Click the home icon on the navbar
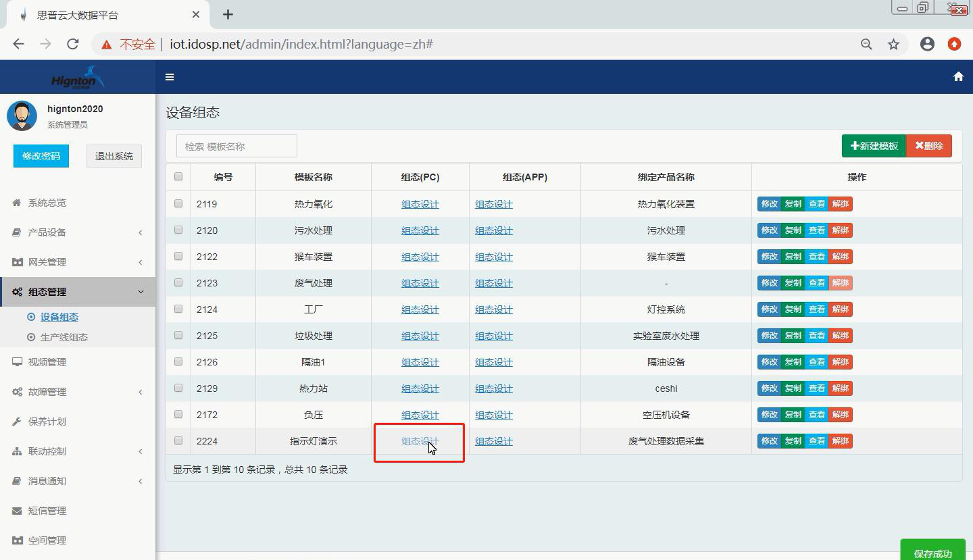Image resolution: width=973 pixels, height=560 pixels. 957,76
